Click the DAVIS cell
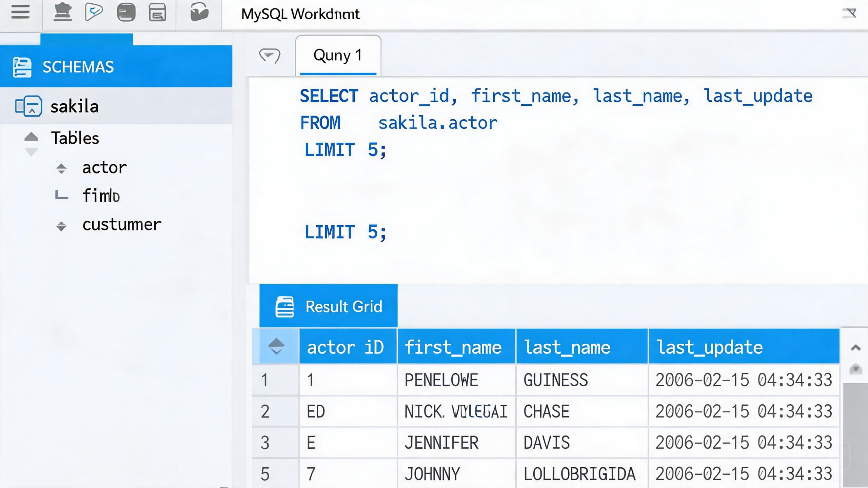The image size is (868, 488). 582,443
